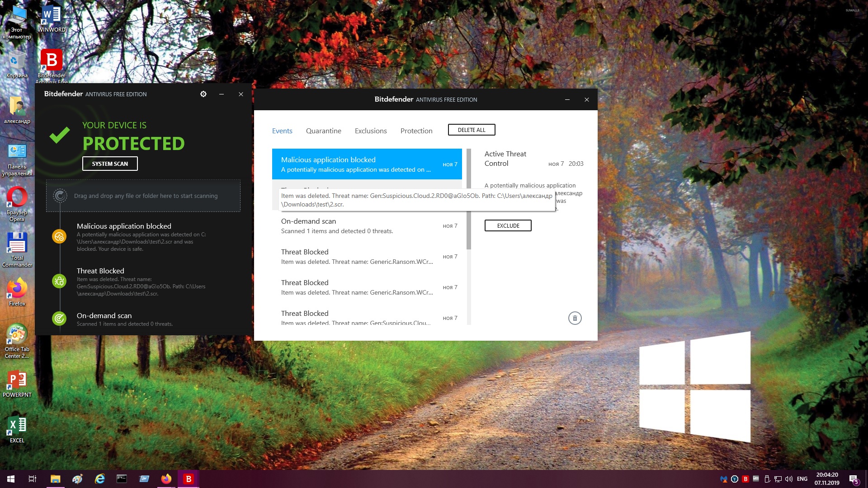Select the Events tab
The height and width of the screenshot is (488, 868).
click(x=282, y=131)
